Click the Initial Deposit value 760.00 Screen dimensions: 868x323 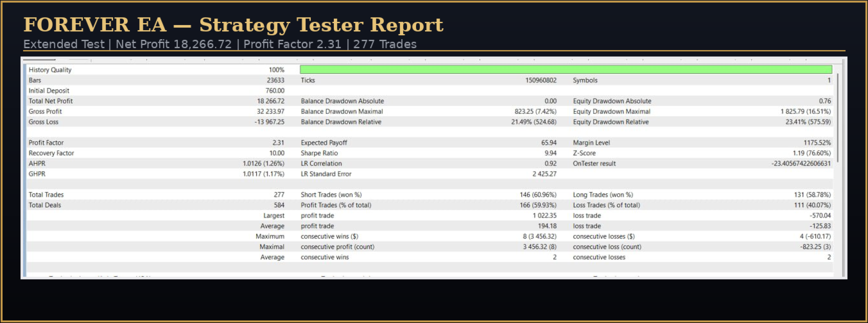[275, 91]
